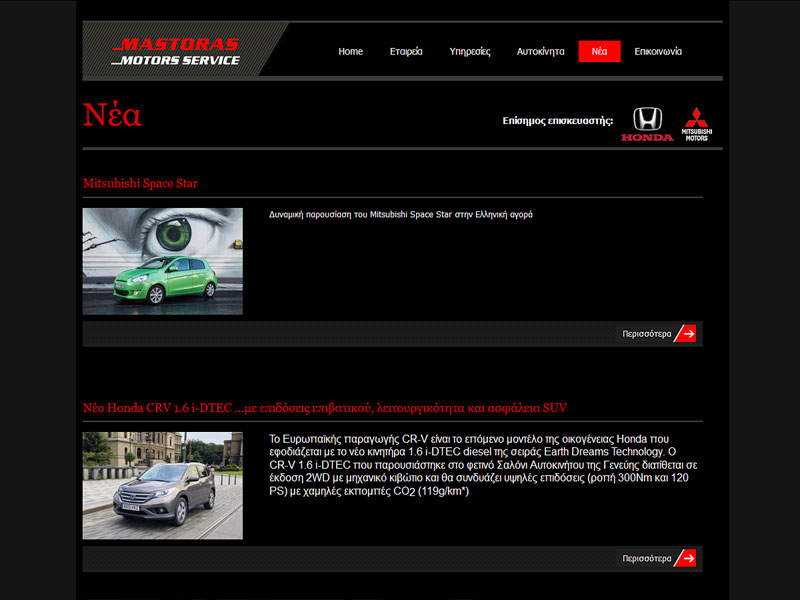The width and height of the screenshot is (800, 600).
Task: Click the Επίσημος επισκευαστής label
Action: tap(558, 121)
